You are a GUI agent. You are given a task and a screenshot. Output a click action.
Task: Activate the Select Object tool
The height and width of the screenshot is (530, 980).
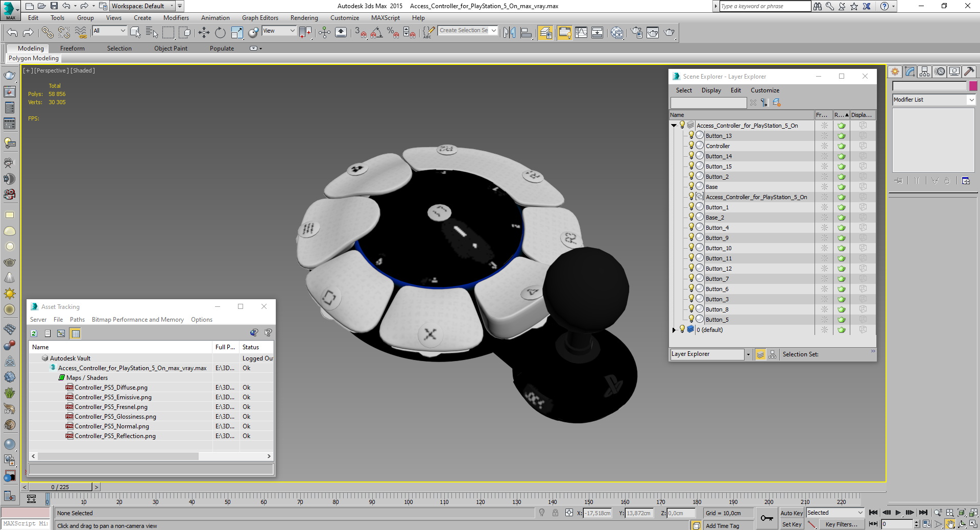[135, 33]
